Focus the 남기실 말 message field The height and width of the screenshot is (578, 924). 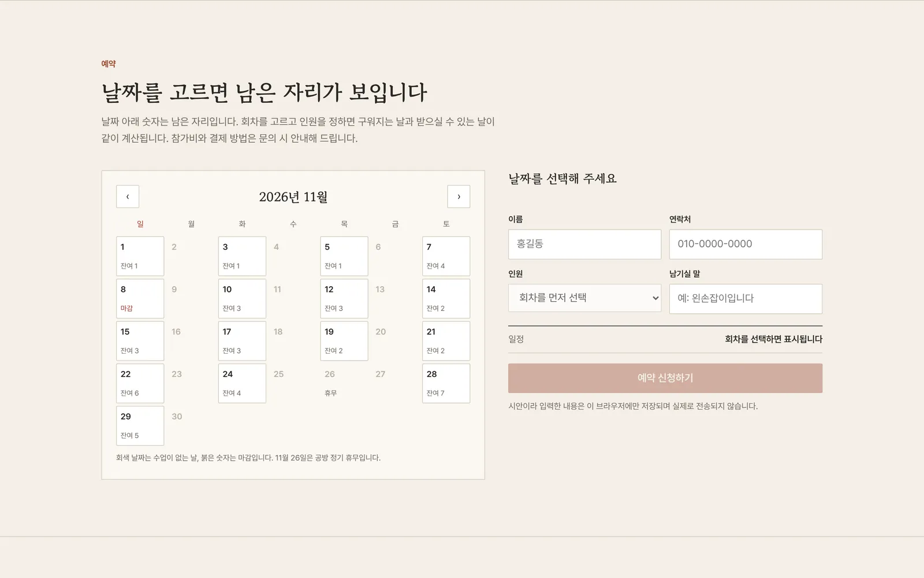(746, 298)
